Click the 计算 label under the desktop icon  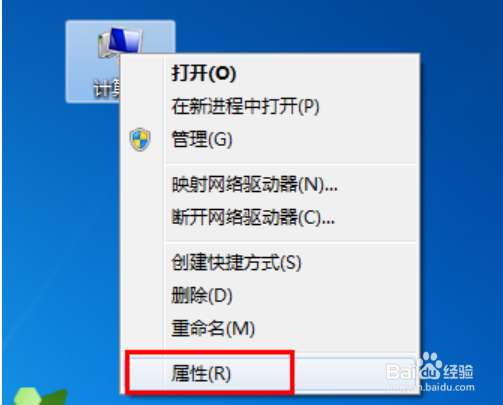coord(107,88)
